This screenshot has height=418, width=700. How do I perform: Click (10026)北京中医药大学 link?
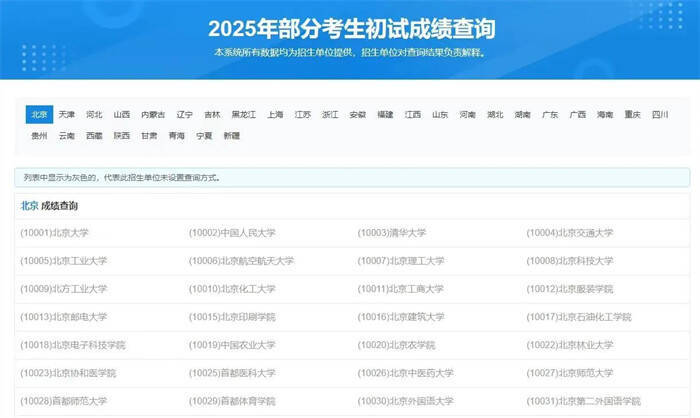(x=406, y=373)
